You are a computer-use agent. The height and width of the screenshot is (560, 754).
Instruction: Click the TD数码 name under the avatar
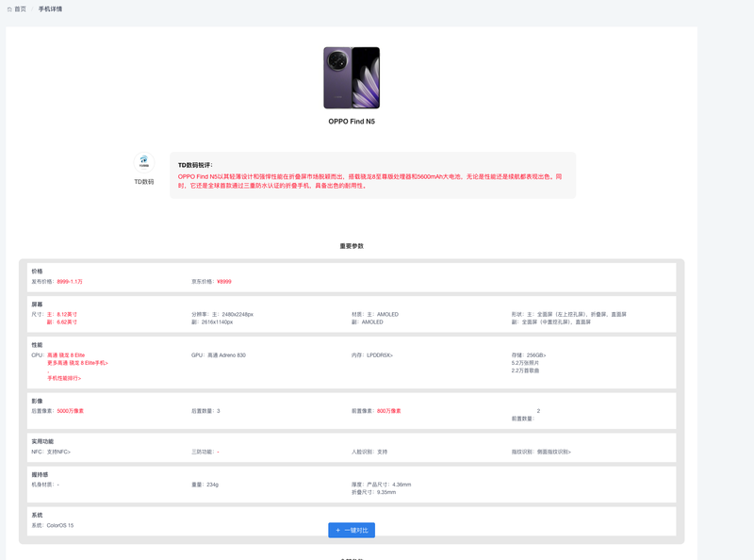[144, 182]
